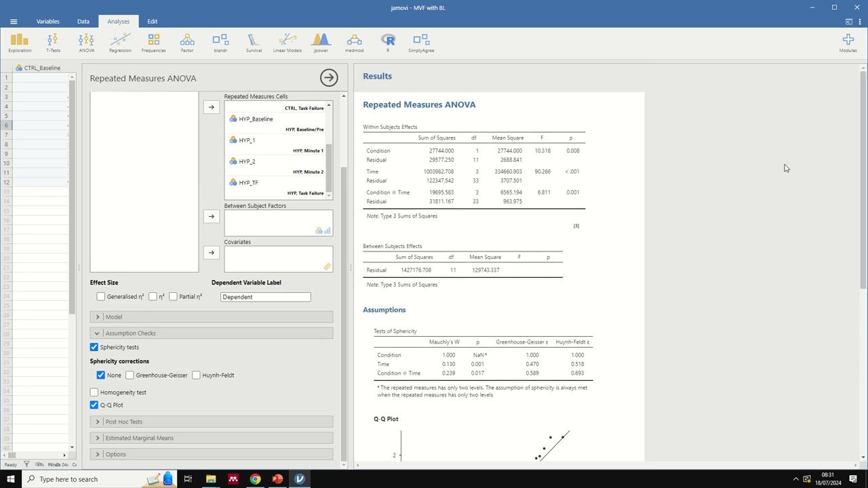868x488 pixels.
Task: Click the Results panel vertical scrollbar
Action: click(863, 180)
